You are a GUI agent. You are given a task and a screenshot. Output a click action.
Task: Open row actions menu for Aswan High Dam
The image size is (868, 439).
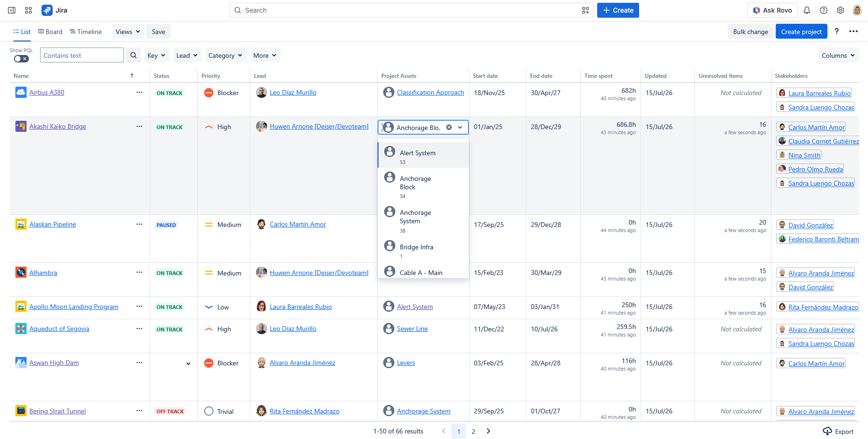point(139,363)
